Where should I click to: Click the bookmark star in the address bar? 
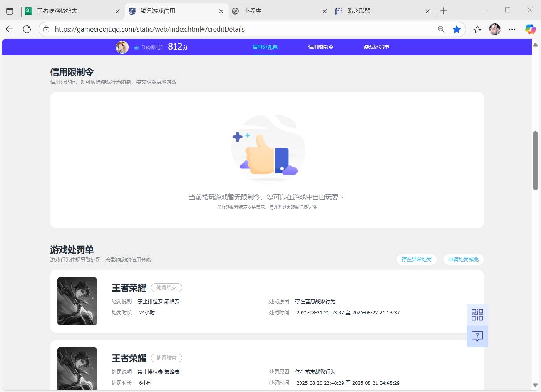[x=457, y=29]
